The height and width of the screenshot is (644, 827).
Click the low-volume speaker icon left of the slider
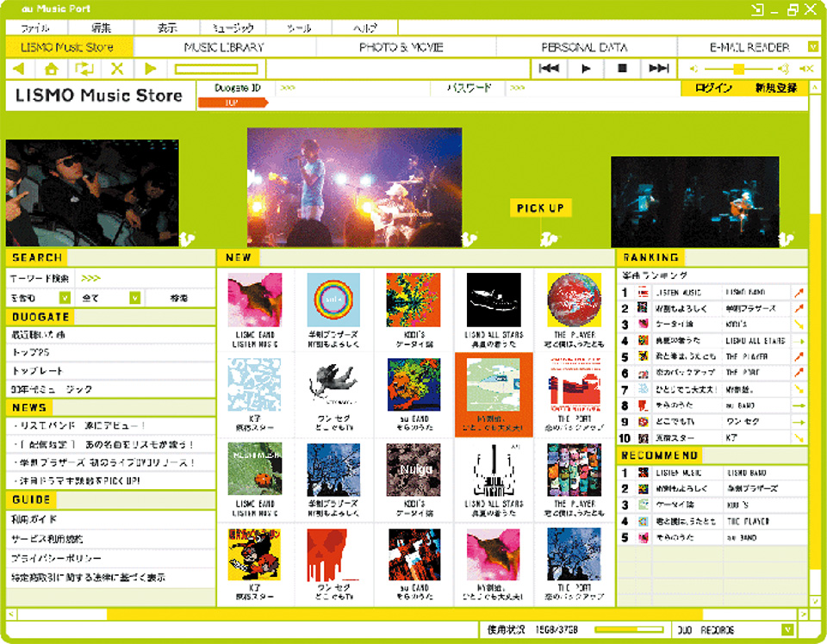click(x=693, y=69)
